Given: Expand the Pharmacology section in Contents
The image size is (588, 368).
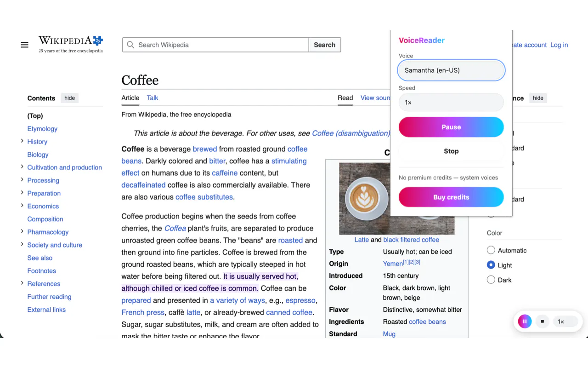Looking at the screenshot, I should click(22, 231).
